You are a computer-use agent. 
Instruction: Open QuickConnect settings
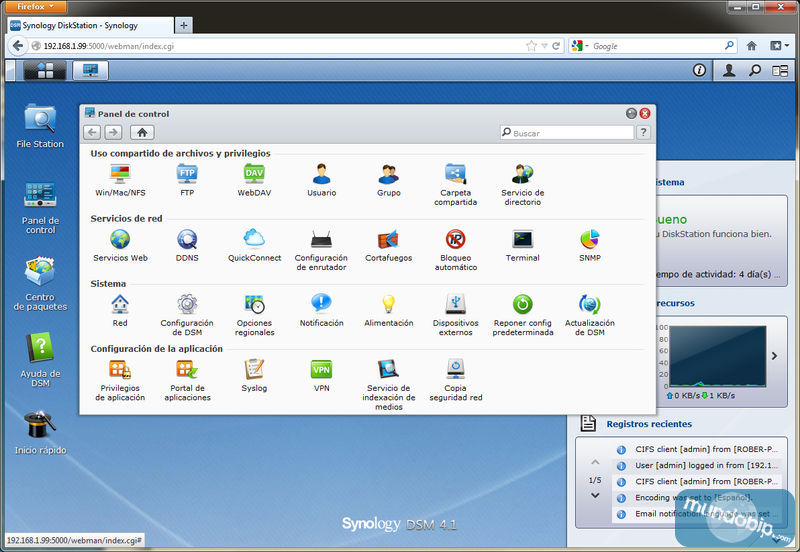click(x=254, y=245)
